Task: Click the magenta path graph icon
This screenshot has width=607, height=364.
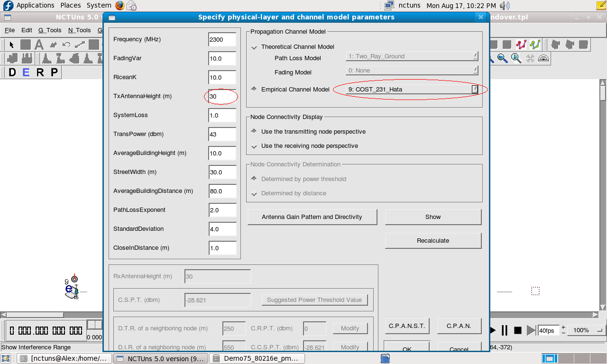Action: point(522,45)
